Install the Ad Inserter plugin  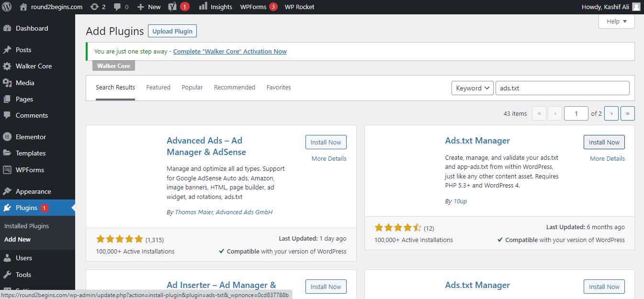[326, 287]
